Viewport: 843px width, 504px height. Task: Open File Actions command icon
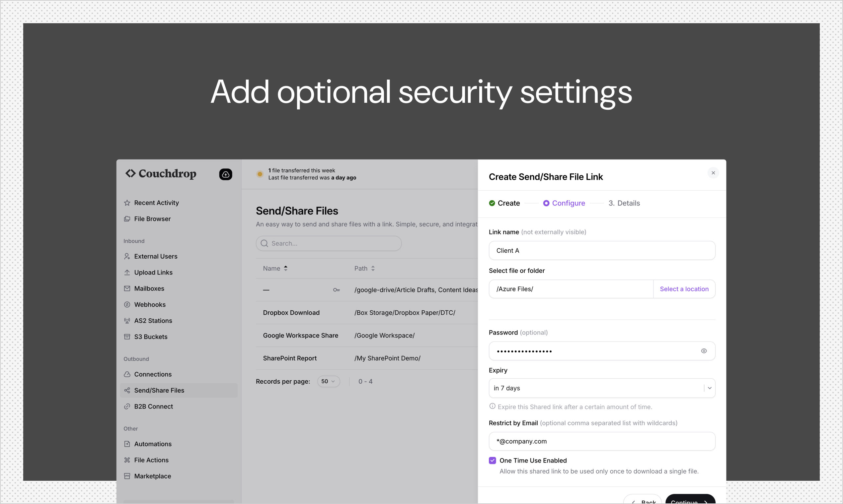(x=127, y=460)
